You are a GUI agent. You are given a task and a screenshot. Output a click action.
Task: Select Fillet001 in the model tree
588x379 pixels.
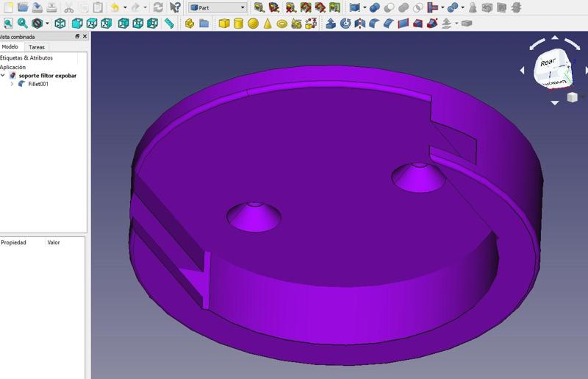tap(38, 84)
